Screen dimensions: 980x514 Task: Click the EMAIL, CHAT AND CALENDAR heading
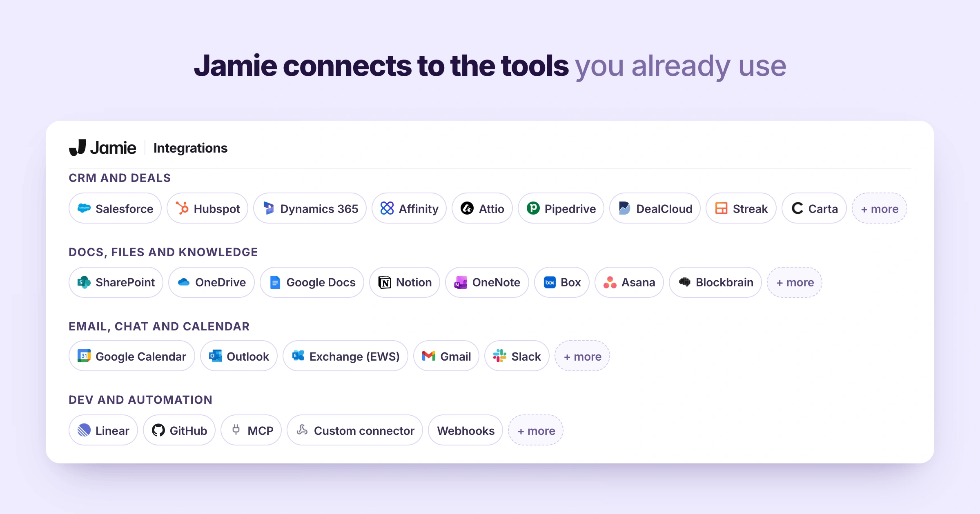click(159, 326)
